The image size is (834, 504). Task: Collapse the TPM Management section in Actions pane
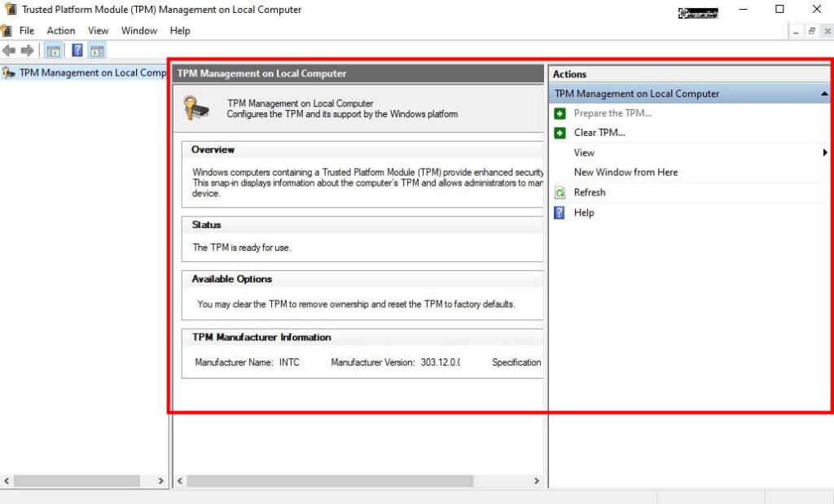pos(824,94)
